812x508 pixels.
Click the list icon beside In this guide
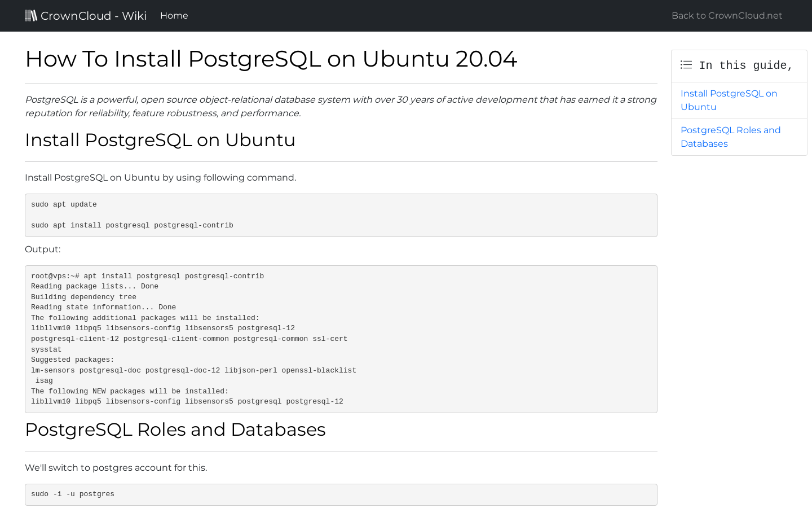coord(686,65)
